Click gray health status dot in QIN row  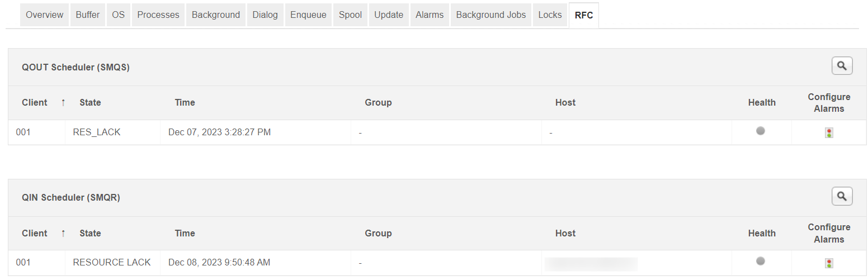coord(761,261)
